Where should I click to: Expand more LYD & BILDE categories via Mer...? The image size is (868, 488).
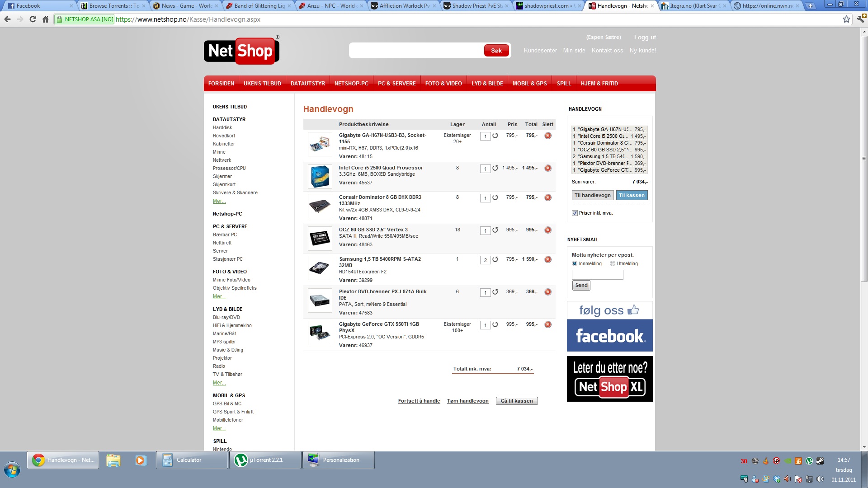tap(219, 383)
